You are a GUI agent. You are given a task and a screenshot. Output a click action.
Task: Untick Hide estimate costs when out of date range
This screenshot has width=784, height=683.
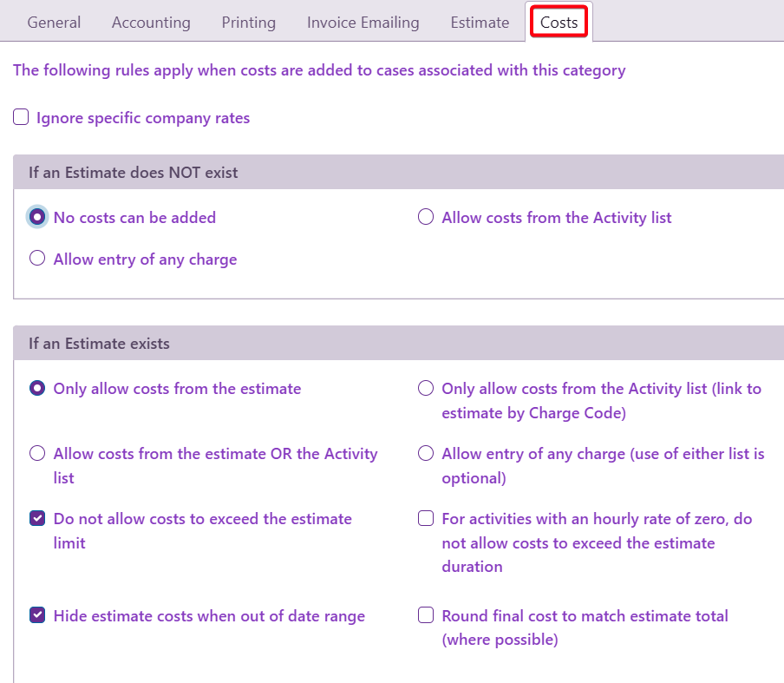37,616
